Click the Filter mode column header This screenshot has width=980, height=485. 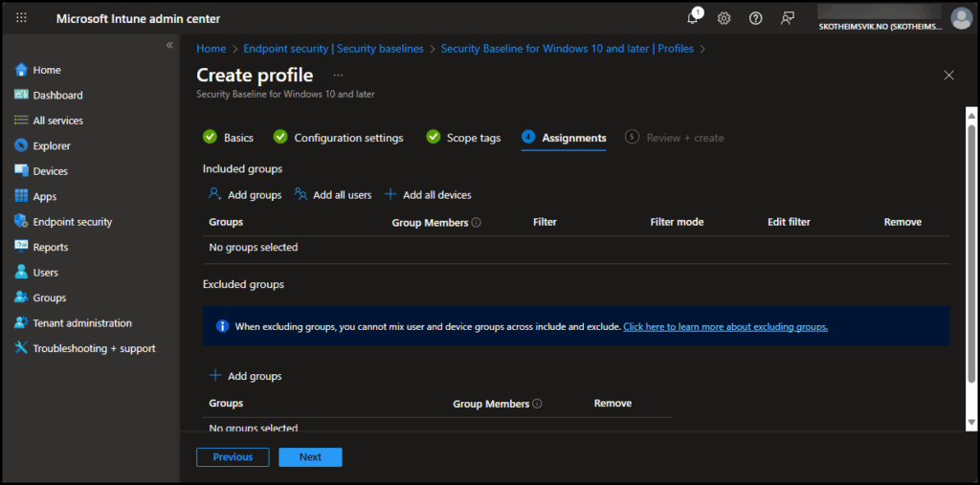[x=677, y=222]
